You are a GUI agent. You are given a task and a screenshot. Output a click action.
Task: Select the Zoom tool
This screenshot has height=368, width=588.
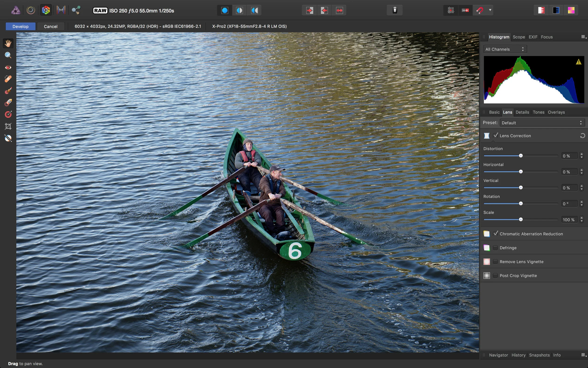[8, 55]
